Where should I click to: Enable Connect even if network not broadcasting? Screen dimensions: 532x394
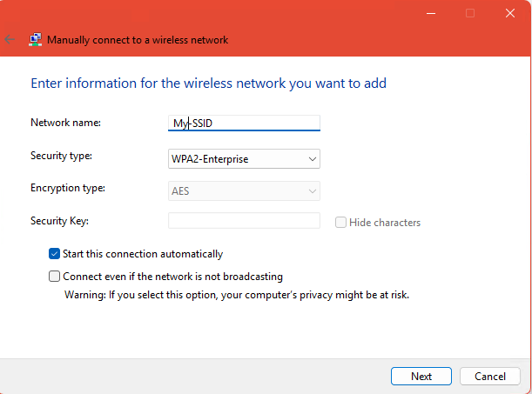point(56,277)
